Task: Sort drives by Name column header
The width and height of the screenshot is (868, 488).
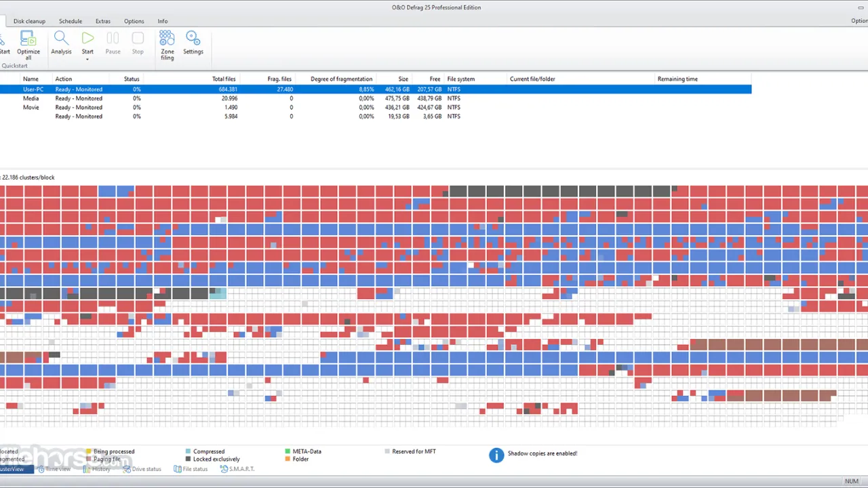Action: click(31, 79)
